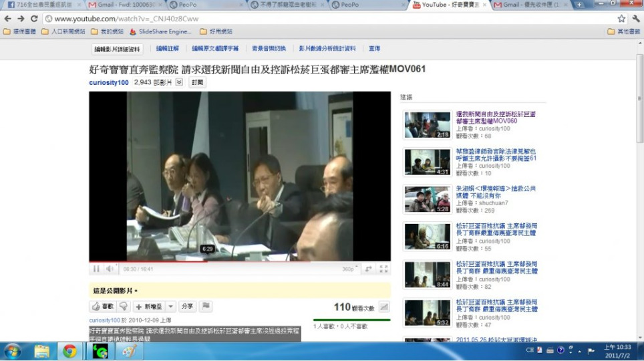Open the 360p video quality menu
644x361 pixels.
349,269
